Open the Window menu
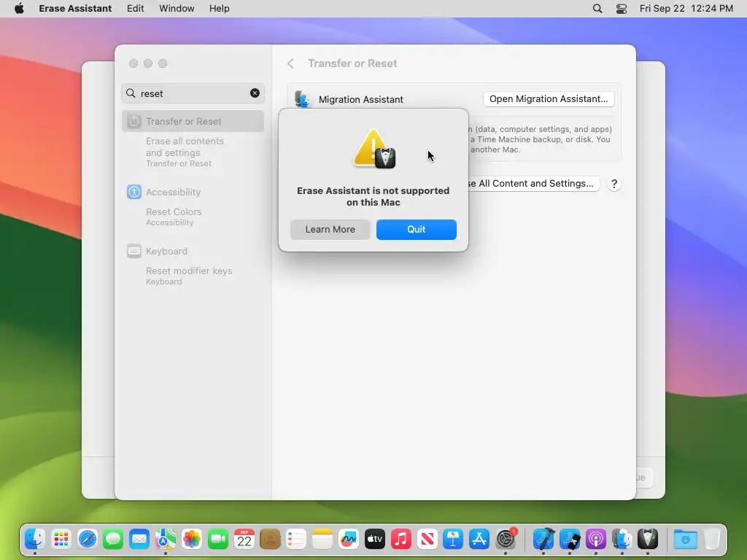The height and width of the screenshot is (560, 747). tap(177, 9)
